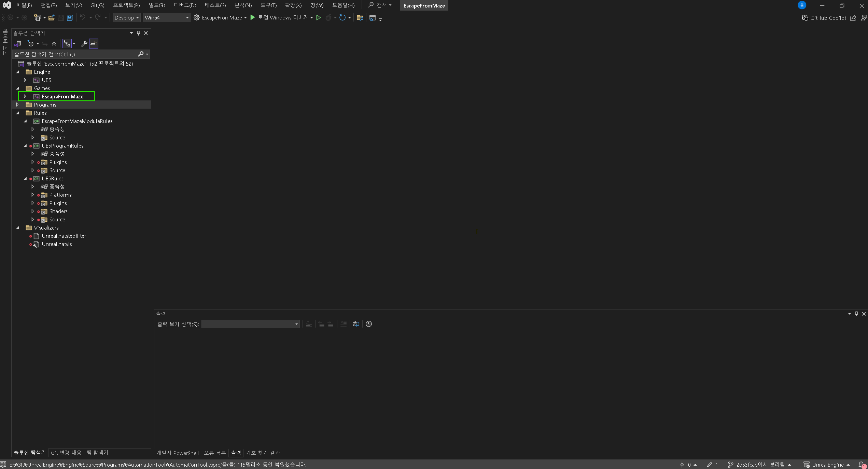Screen dimensions: 868x469
Task: Start without debugging using the outlined play icon
Action: click(318, 18)
